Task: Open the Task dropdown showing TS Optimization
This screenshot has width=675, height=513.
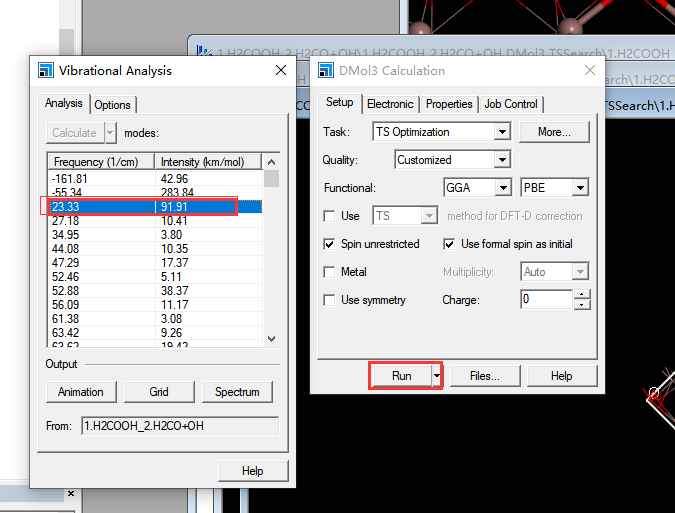Action: 502,132
